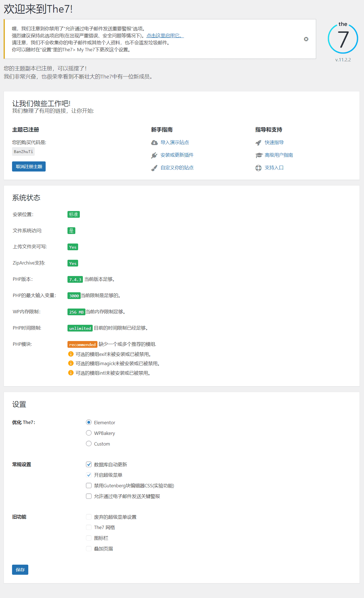Click the unlimited time limit badge

(80, 328)
